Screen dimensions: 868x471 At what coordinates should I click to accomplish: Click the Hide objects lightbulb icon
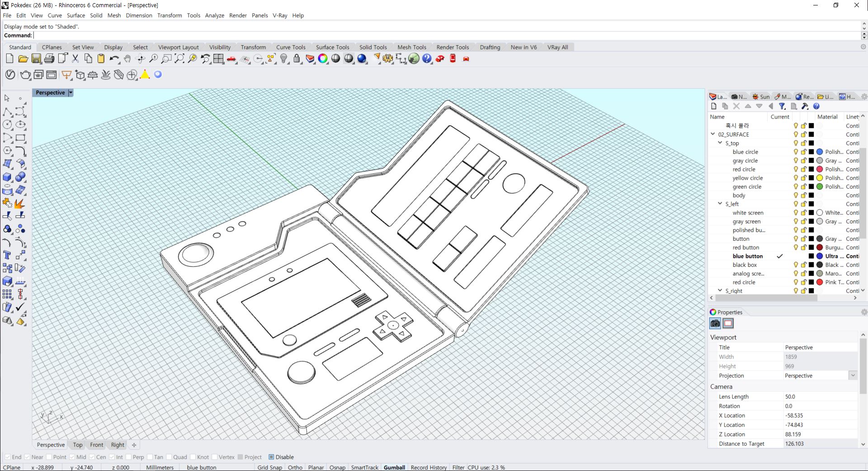[x=284, y=58]
